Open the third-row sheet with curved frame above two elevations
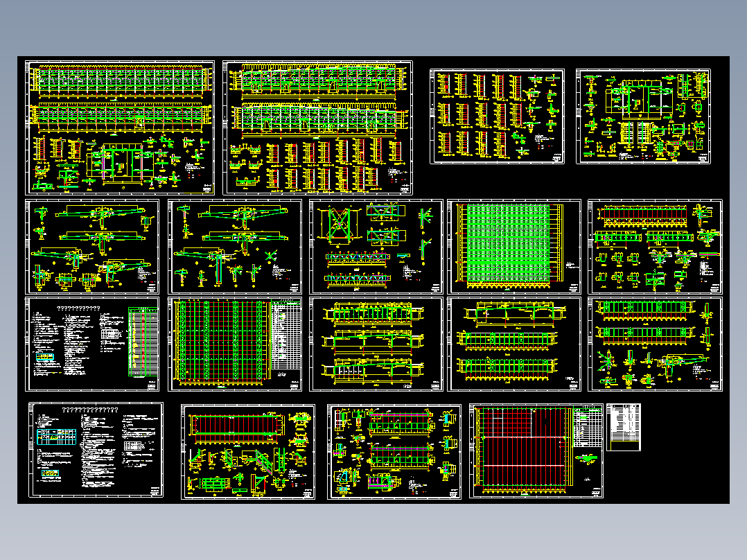The height and width of the screenshot is (560, 747). point(514,344)
